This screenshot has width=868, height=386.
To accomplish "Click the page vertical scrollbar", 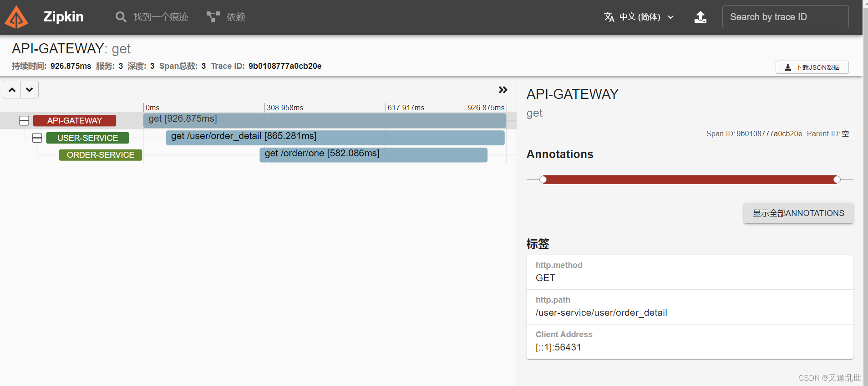I will (x=865, y=193).
